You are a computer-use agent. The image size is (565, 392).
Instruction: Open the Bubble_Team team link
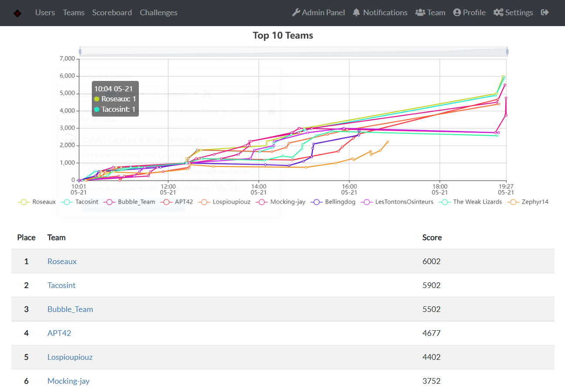[x=70, y=309]
